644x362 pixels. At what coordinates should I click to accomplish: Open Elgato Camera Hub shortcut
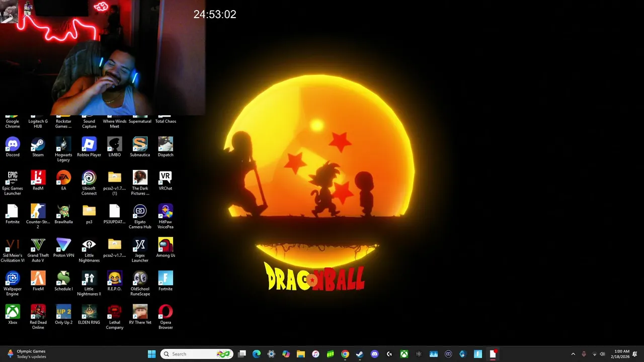140,216
